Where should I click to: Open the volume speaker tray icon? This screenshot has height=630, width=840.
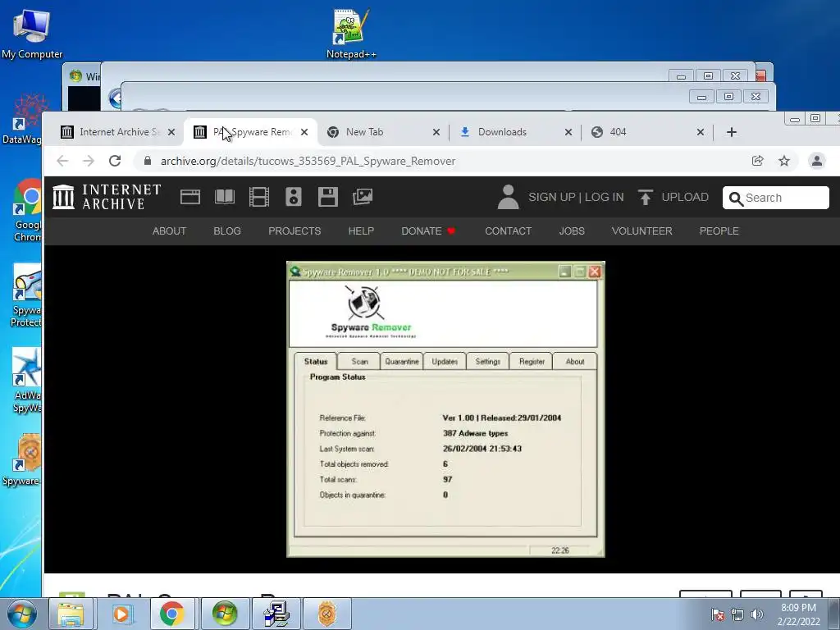point(756,614)
